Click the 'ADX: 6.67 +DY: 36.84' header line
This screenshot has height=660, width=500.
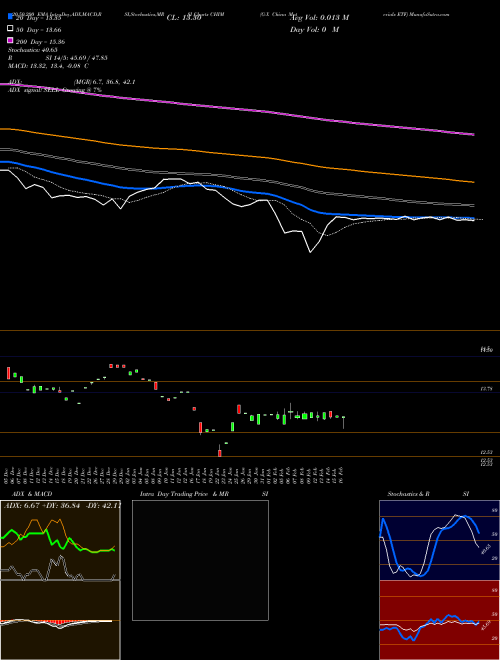63,505
